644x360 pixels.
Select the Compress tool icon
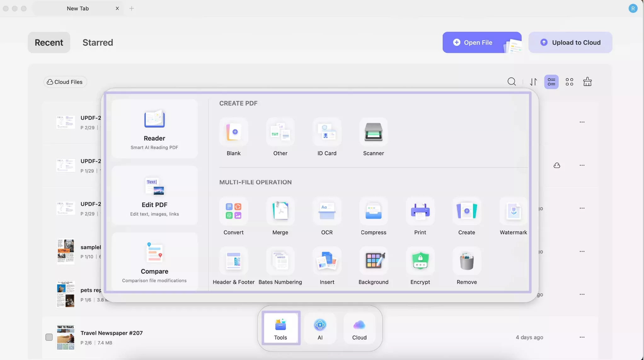(373, 211)
